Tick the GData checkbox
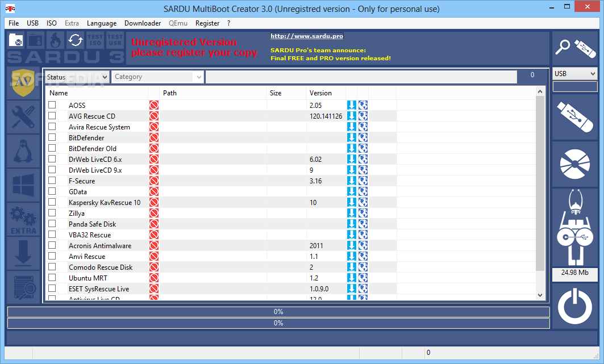 pos(52,191)
